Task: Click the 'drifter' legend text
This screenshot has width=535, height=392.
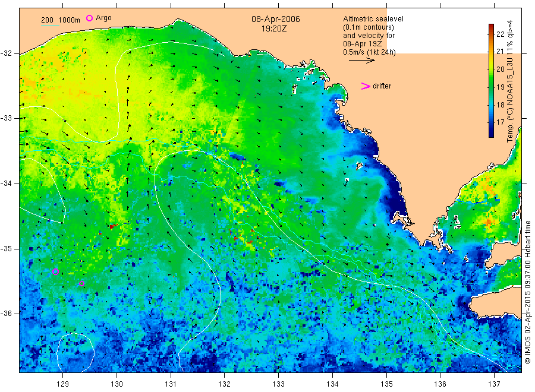Action: (382, 86)
